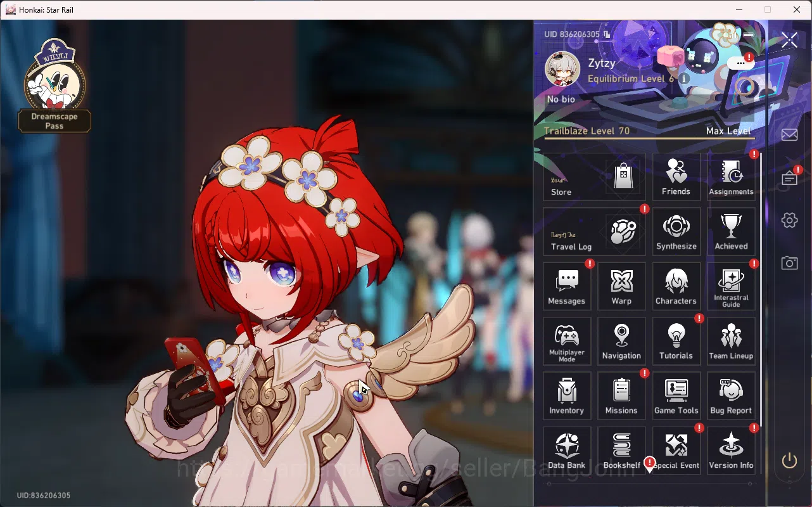
Task: Open the Zytzy profile avatar
Action: coord(562,68)
